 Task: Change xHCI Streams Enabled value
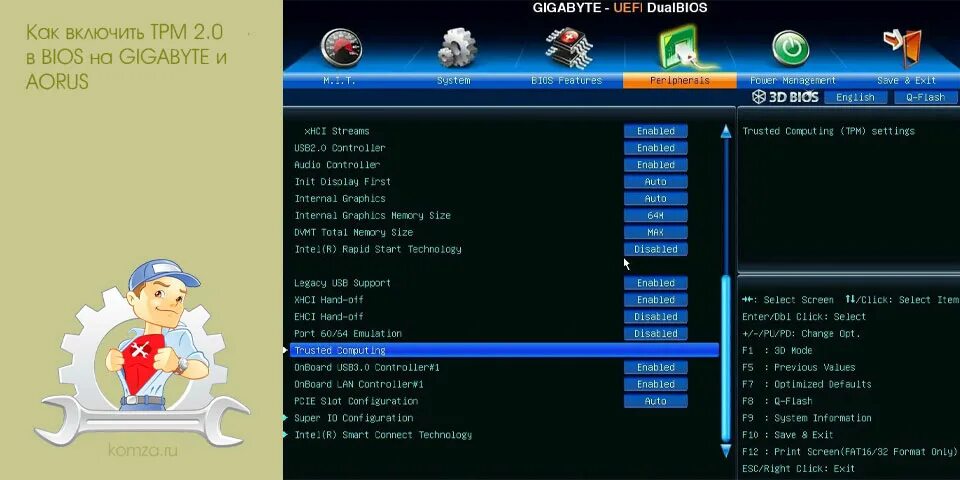(x=656, y=131)
